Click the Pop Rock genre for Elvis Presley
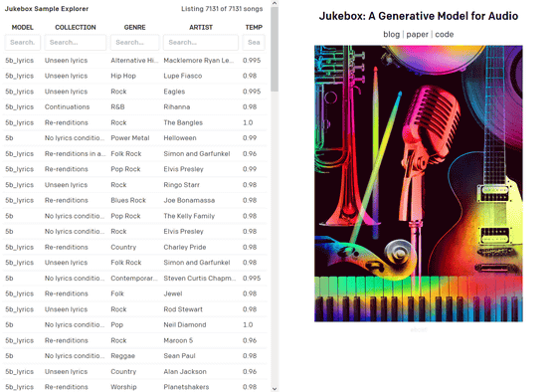 [125, 169]
